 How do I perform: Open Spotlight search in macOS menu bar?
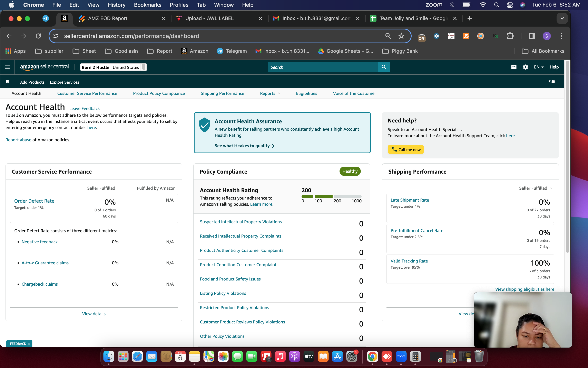(x=497, y=5)
